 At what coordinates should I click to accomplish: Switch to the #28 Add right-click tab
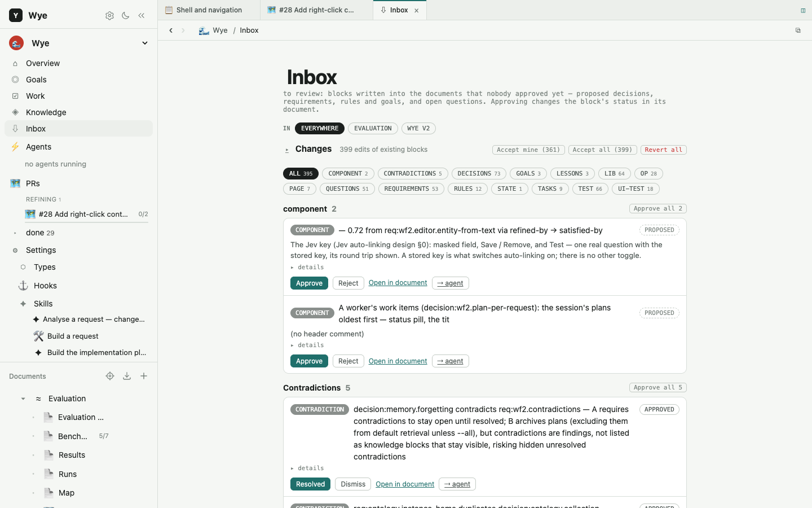pyautogui.click(x=317, y=10)
